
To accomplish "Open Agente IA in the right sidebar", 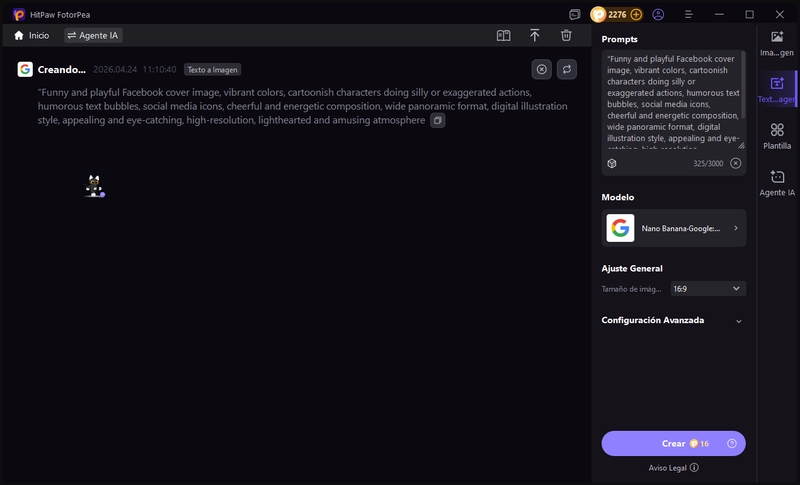I will pos(777,183).
